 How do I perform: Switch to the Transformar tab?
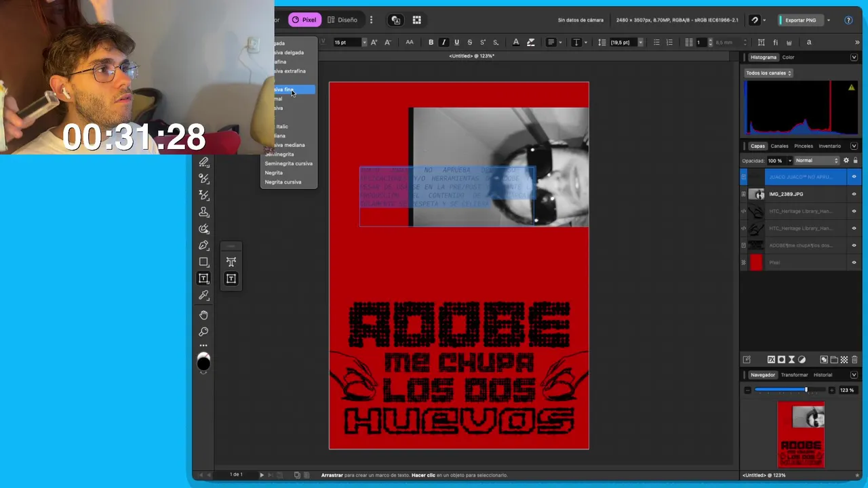click(794, 375)
